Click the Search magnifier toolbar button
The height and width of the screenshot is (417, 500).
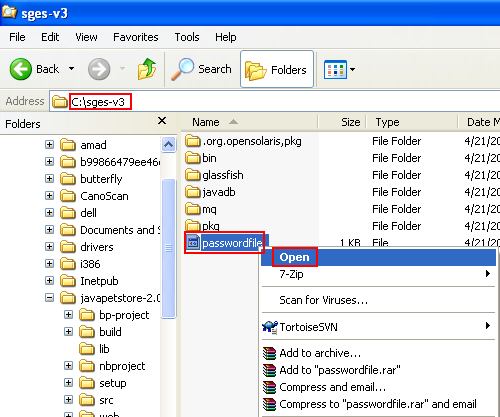tap(201, 69)
